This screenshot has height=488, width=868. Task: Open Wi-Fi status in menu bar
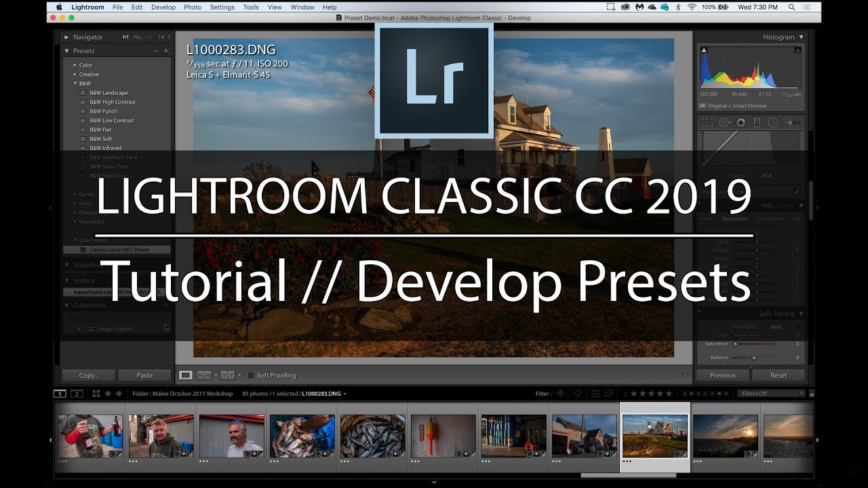[692, 7]
